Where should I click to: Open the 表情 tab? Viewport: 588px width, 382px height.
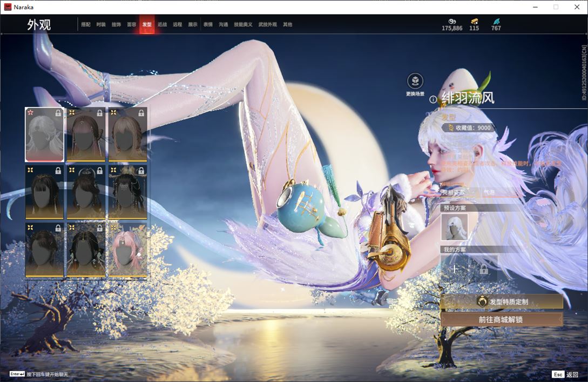click(208, 24)
